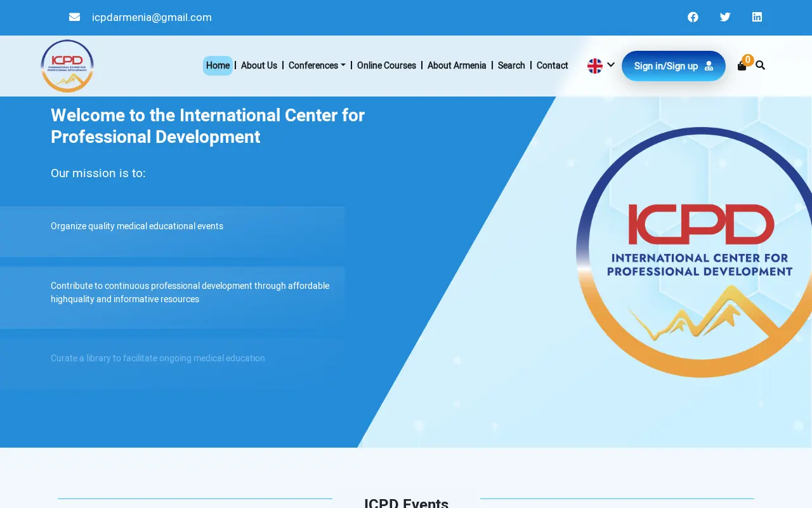Image resolution: width=812 pixels, height=508 pixels.
Task: Click the icpdarmenia@gmail.com email link
Action: pos(152,17)
